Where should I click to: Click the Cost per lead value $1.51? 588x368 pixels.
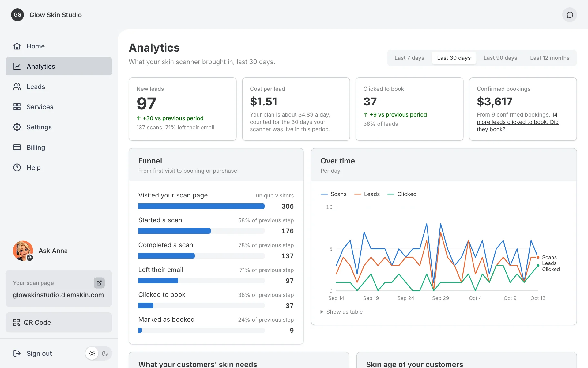(263, 102)
